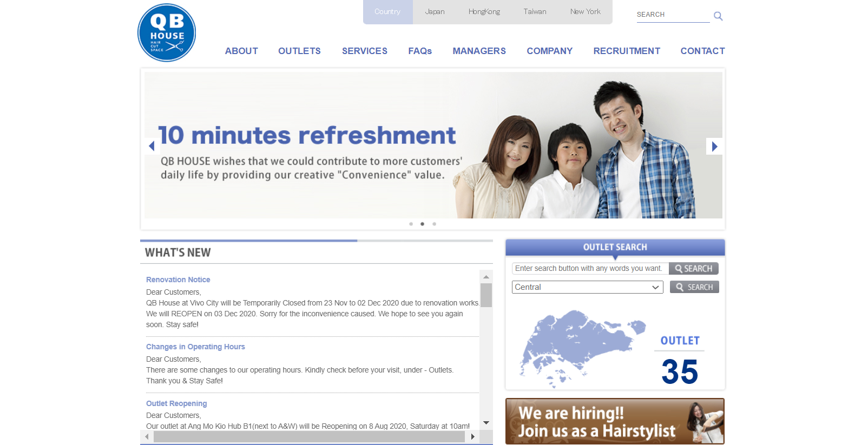This screenshot has width=868, height=445.
Task: Click news list scroll-down arrow
Action: pos(486,423)
